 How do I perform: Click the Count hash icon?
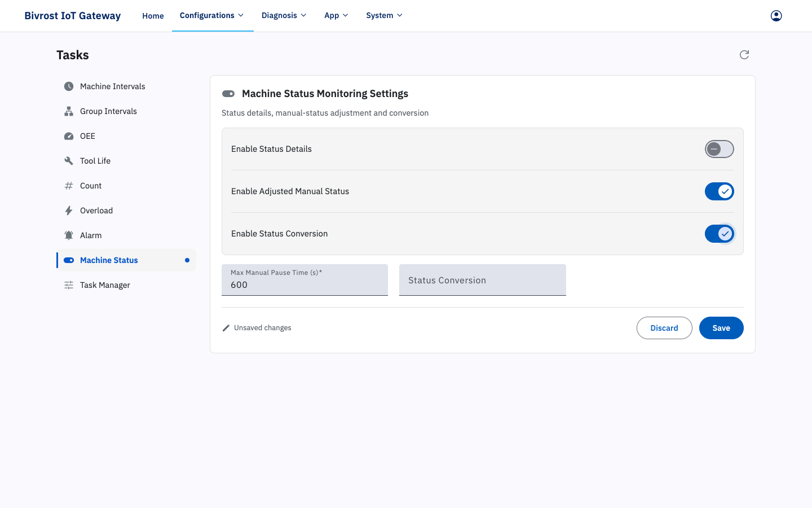click(69, 186)
